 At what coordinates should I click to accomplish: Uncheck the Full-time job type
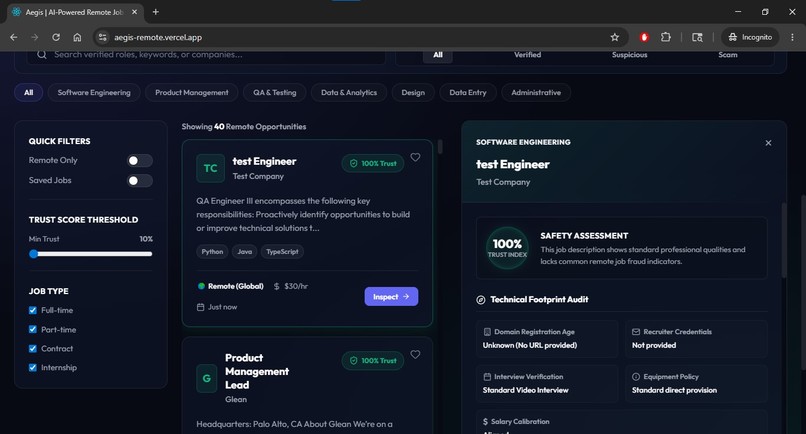33,310
